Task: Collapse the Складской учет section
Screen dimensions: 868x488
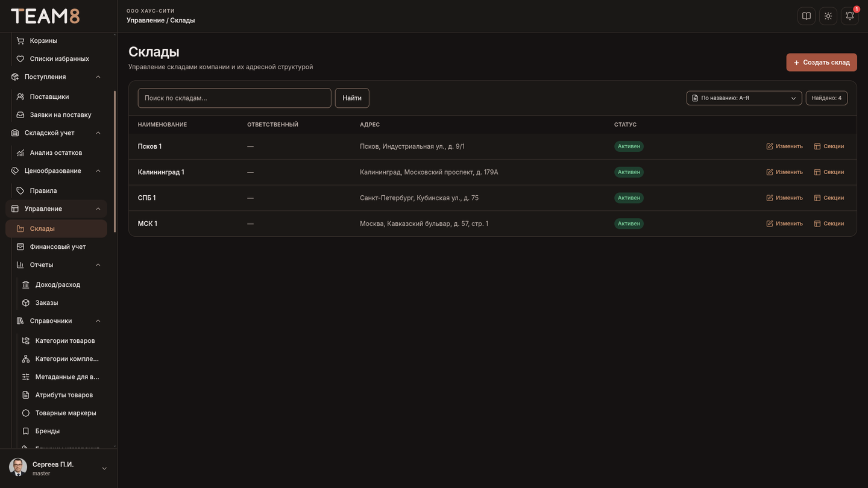Action: 98,133
